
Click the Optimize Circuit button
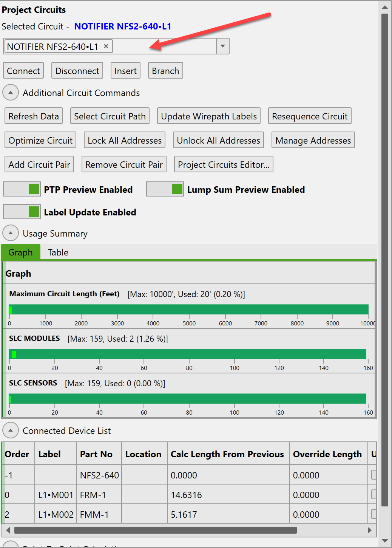pos(40,140)
